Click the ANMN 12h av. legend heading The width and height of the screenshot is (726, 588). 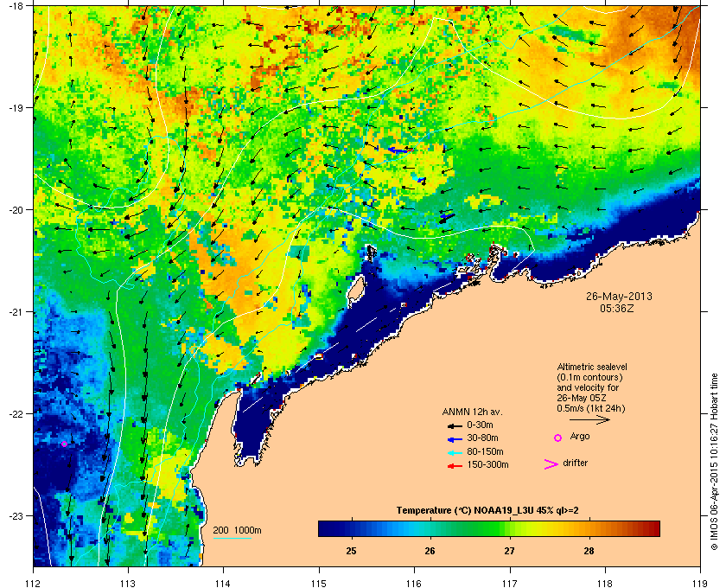pos(472,412)
